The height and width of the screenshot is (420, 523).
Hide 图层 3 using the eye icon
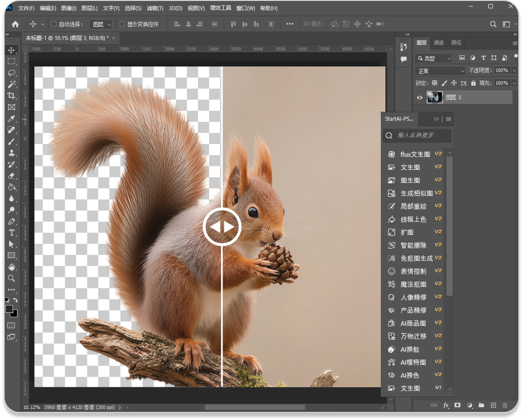click(x=420, y=97)
